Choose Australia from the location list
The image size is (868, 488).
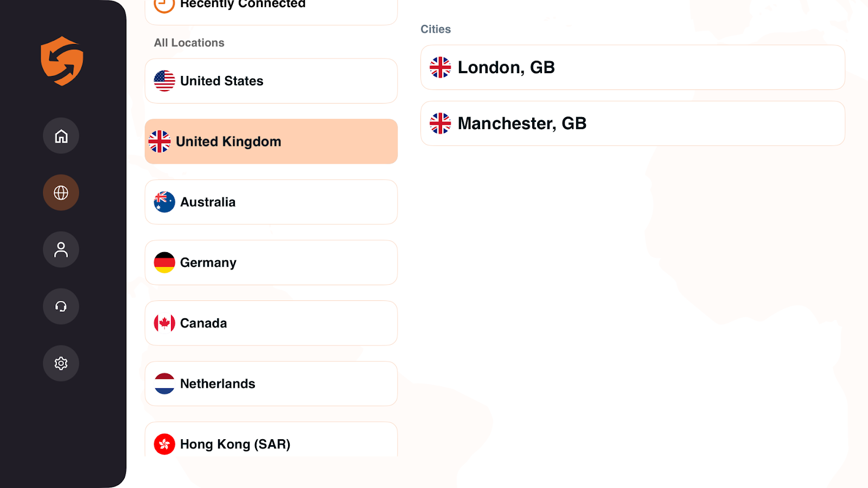(x=271, y=202)
